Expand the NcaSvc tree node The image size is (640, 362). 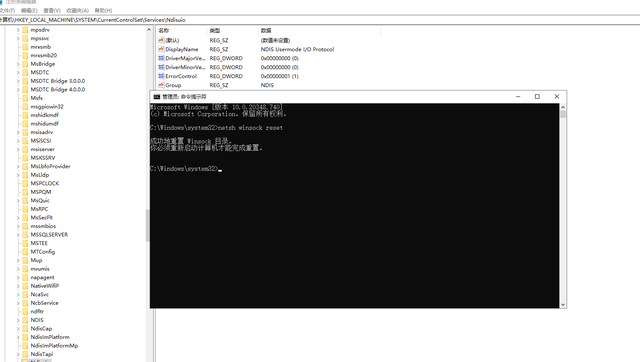point(18,294)
